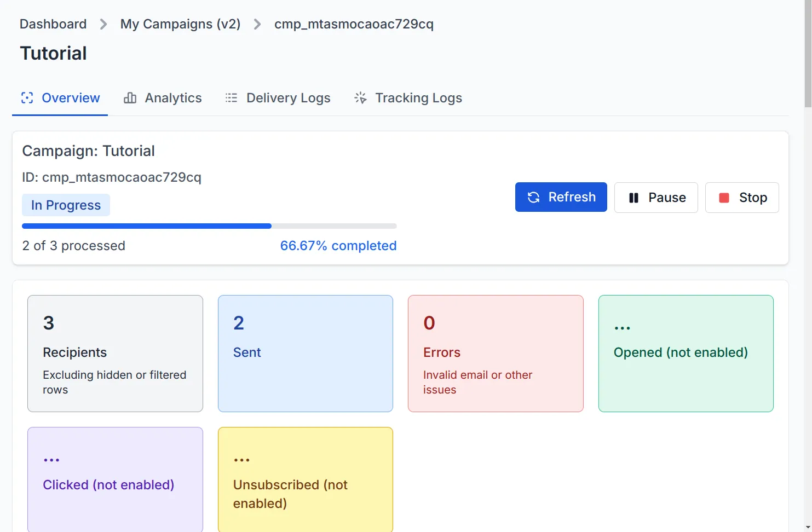Click the refresh arrows icon on Refresh button
Image resolution: width=812 pixels, height=532 pixels.
[x=533, y=197]
